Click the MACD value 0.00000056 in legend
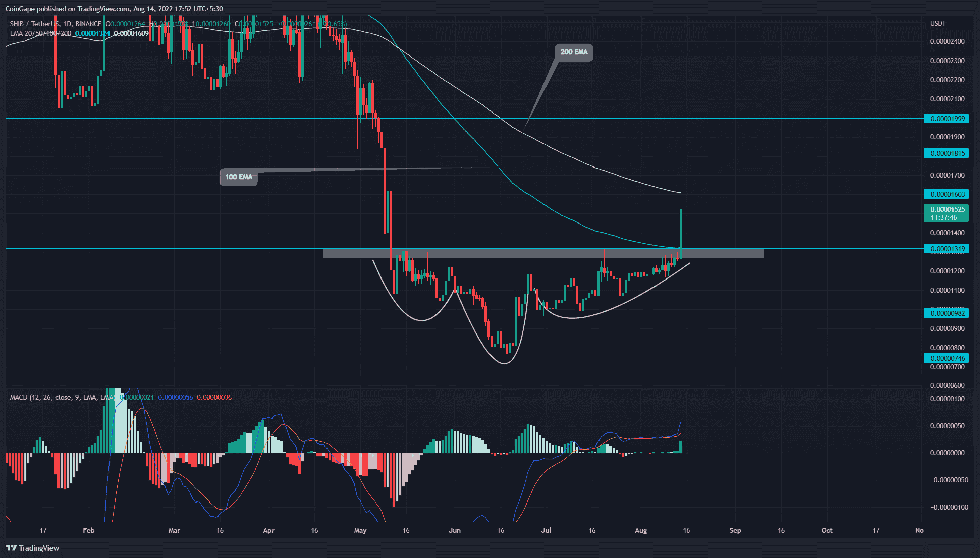Screen dimensions: 980x558 coord(175,397)
